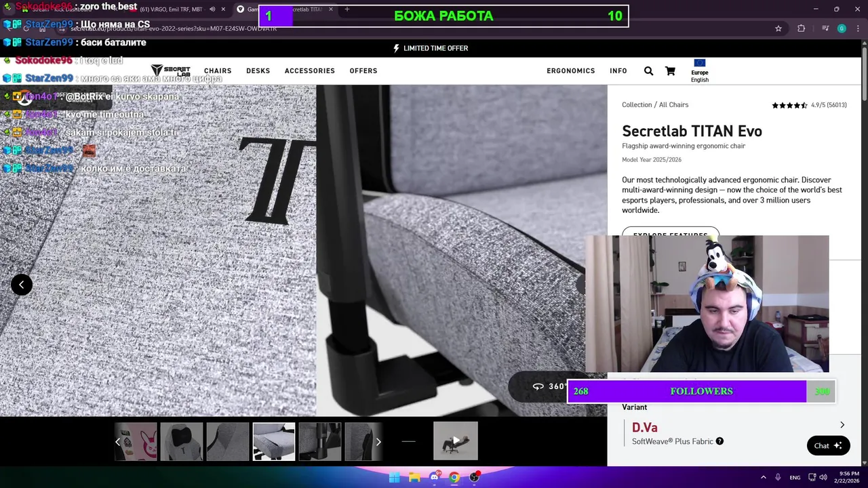
Task: Open Google Chrome from the taskbar
Action: click(x=454, y=477)
